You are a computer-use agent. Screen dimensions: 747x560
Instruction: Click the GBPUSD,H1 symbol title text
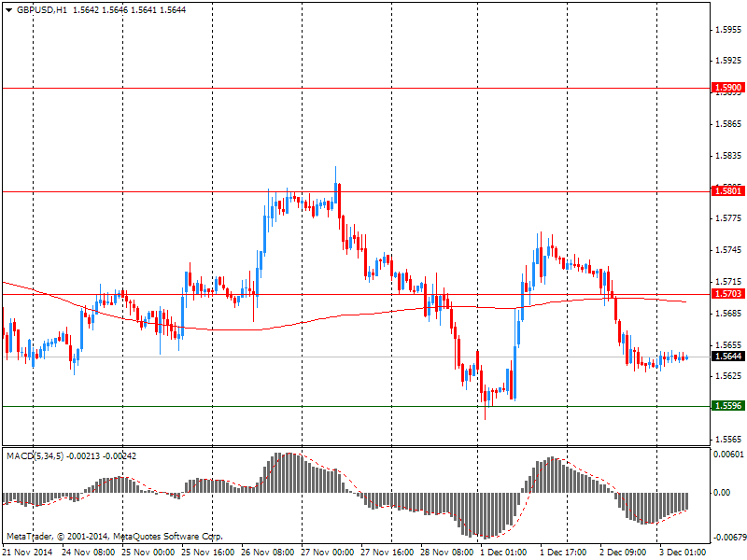click(42, 10)
